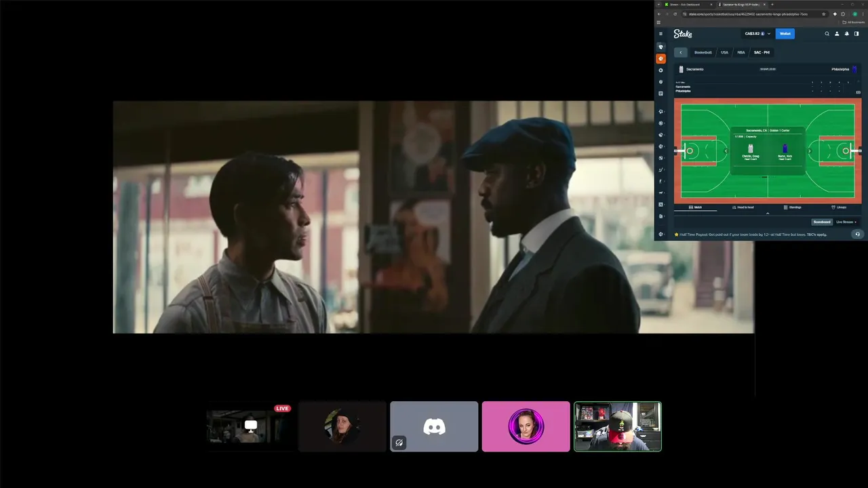The height and width of the screenshot is (488, 868).
Task: Open the USA breadcrumb
Action: [724, 52]
